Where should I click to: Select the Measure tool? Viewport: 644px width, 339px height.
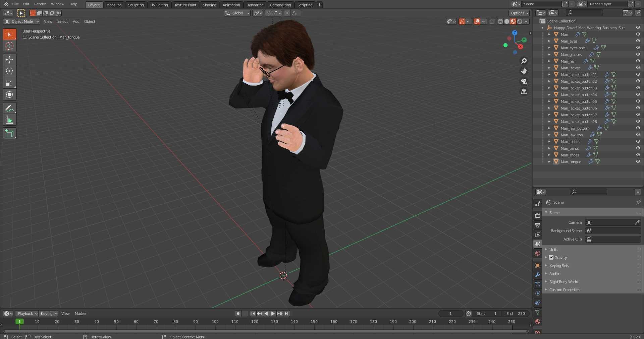coord(9,120)
